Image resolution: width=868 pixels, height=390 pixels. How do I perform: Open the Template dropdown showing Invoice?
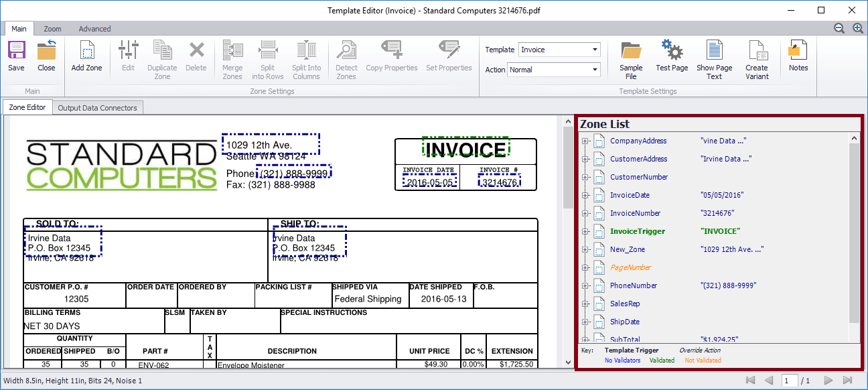tap(560, 50)
